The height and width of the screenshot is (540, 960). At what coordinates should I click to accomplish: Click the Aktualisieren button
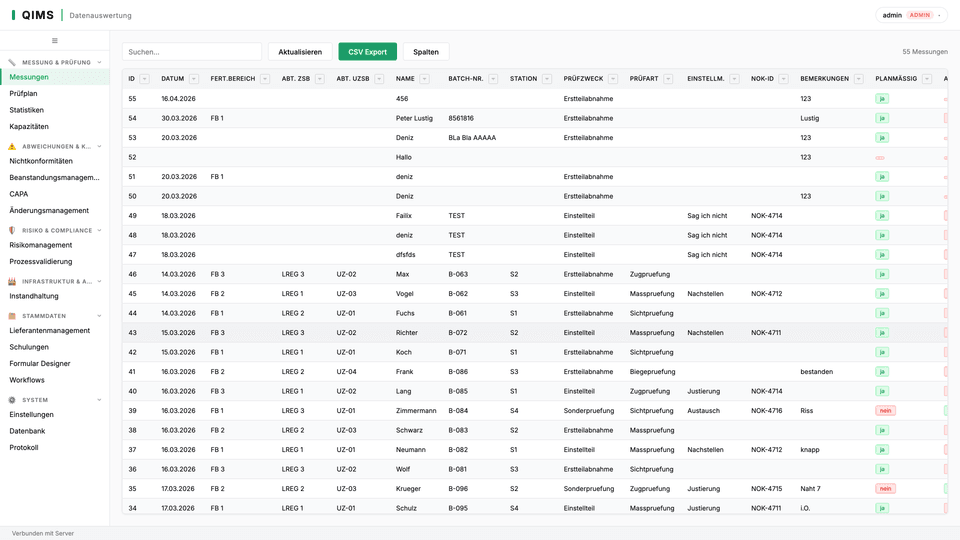pyautogui.click(x=300, y=52)
